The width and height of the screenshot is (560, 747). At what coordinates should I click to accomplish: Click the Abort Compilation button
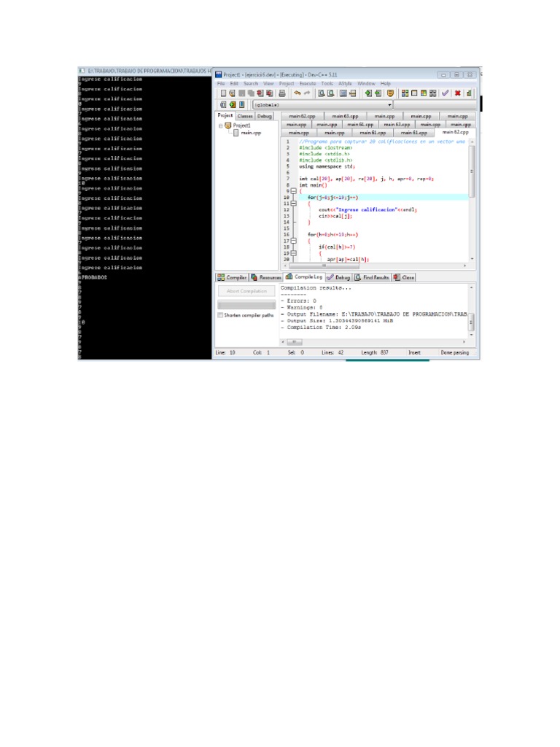pyautogui.click(x=246, y=291)
